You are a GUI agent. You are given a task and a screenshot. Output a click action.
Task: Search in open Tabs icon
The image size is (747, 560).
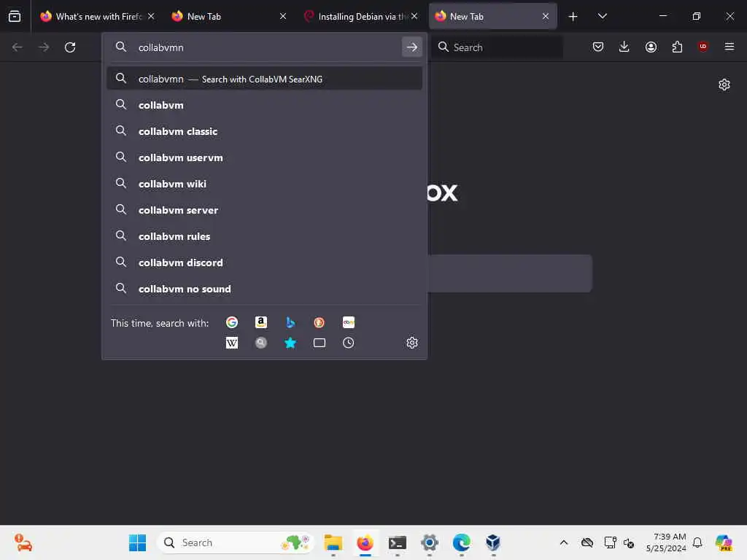(320, 343)
